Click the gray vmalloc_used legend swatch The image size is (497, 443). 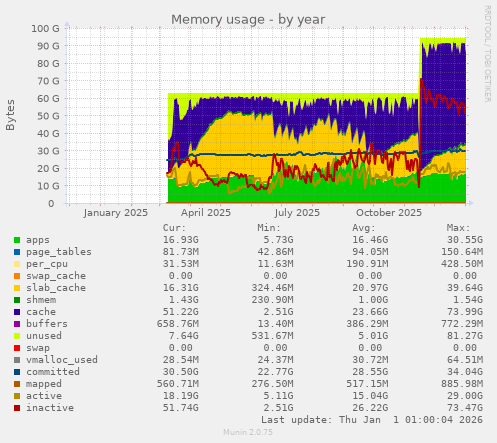coord(17,360)
